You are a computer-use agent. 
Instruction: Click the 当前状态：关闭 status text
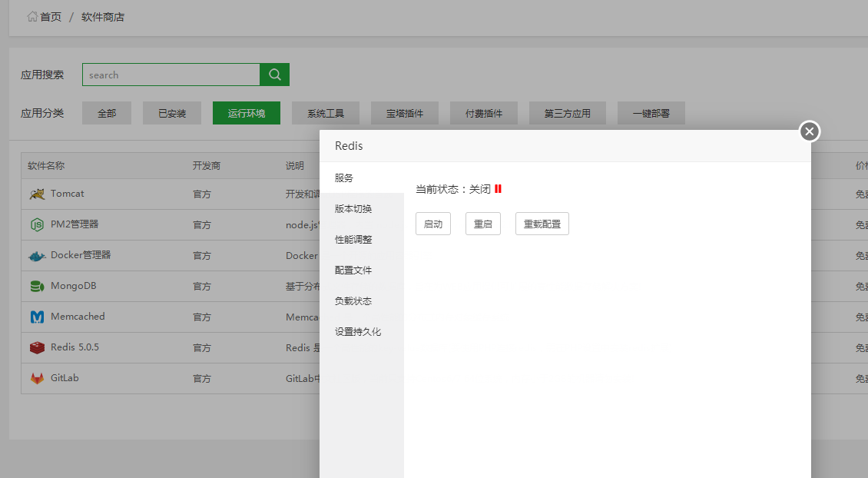coord(453,189)
